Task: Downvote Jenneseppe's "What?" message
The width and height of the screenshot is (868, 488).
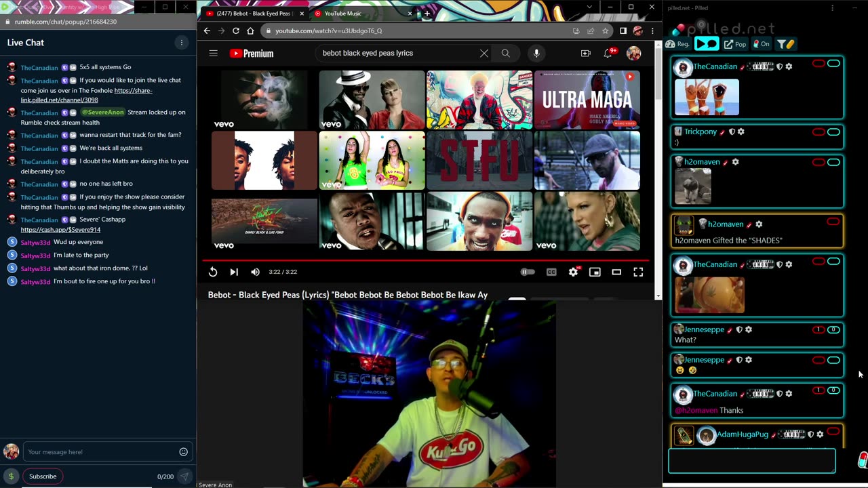Action: coord(818,329)
